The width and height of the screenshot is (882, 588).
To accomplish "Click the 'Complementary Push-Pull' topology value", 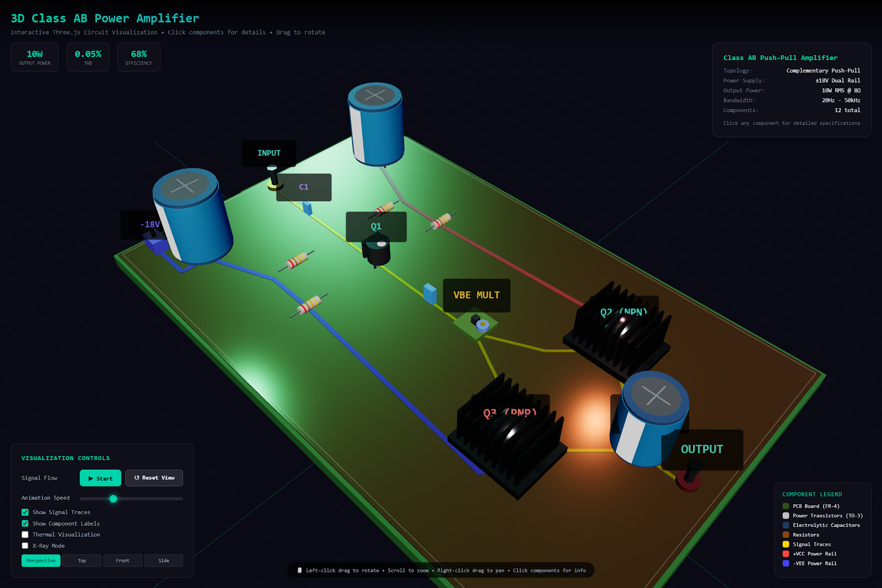I will 823,71.
